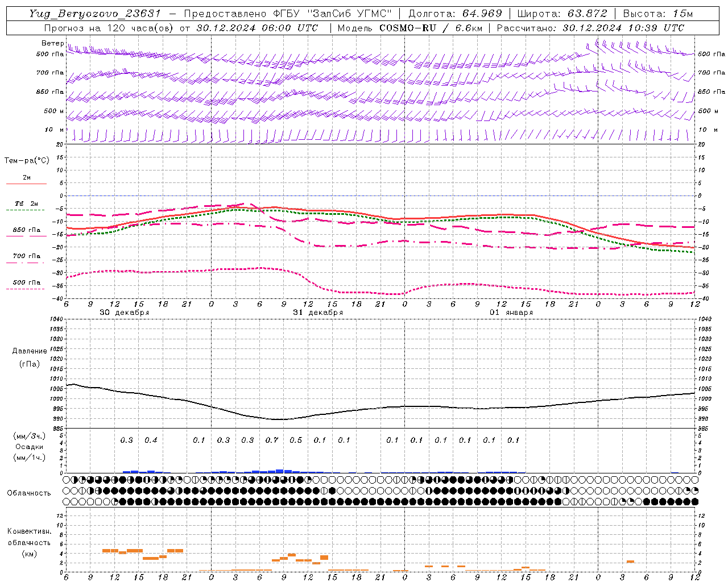Click the date label 30 декабря

pos(125,313)
